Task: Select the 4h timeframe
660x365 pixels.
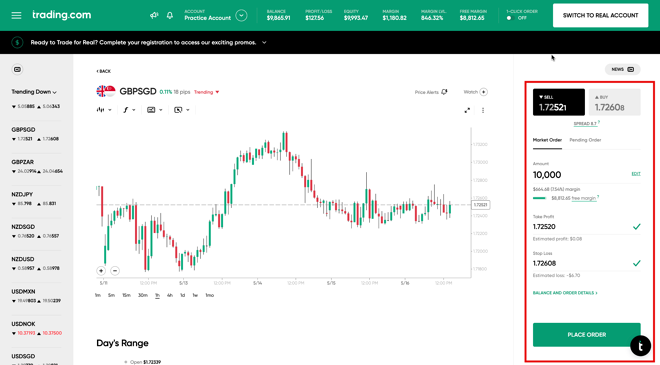Action: tap(170, 296)
